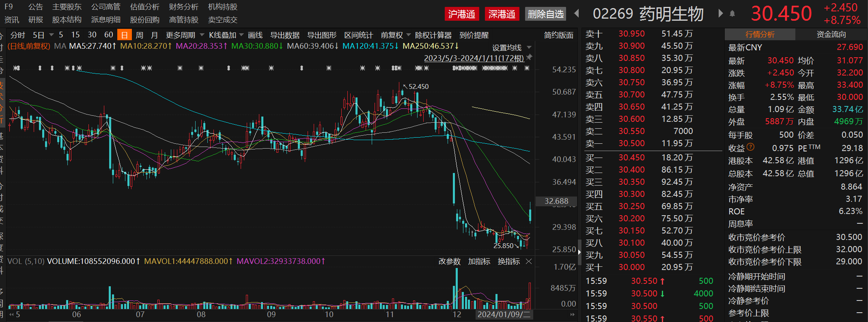Click the 换指标 button
This screenshot has height=322, width=868.
click(x=508, y=261)
